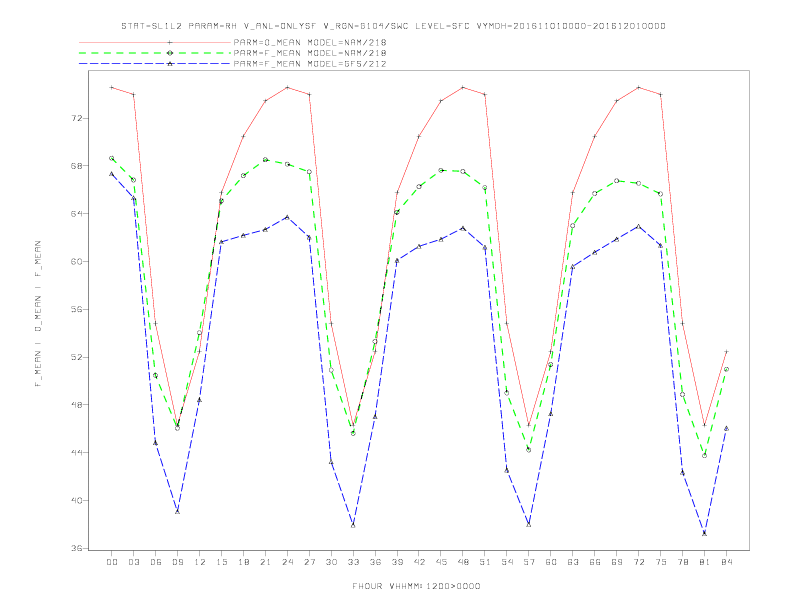Click x-axis tick label 36

coord(375,562)
